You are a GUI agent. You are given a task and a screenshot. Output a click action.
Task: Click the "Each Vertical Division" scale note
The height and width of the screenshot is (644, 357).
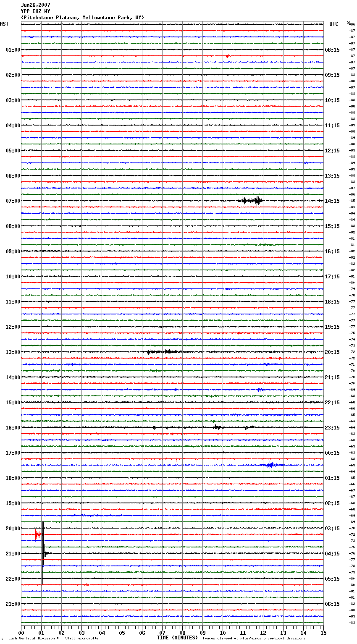(53, 639)
